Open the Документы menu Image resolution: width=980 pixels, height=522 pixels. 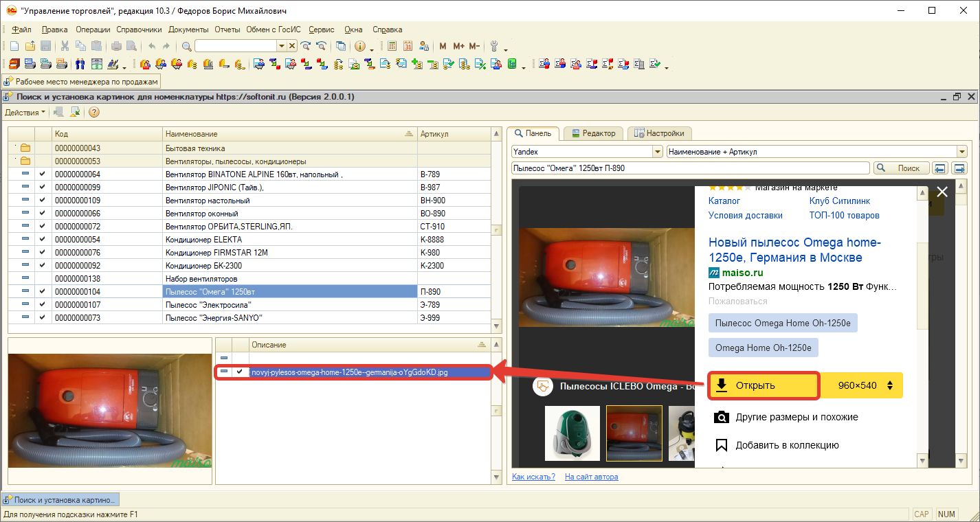point(188,30)
